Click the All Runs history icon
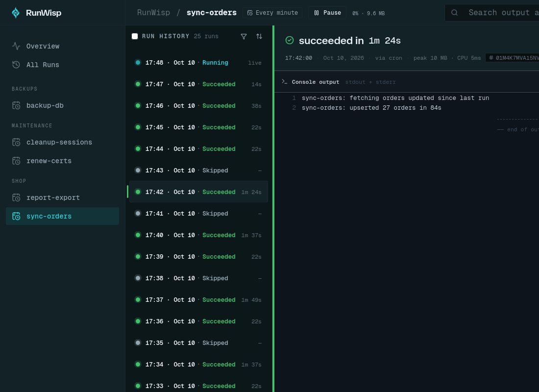 16,65
